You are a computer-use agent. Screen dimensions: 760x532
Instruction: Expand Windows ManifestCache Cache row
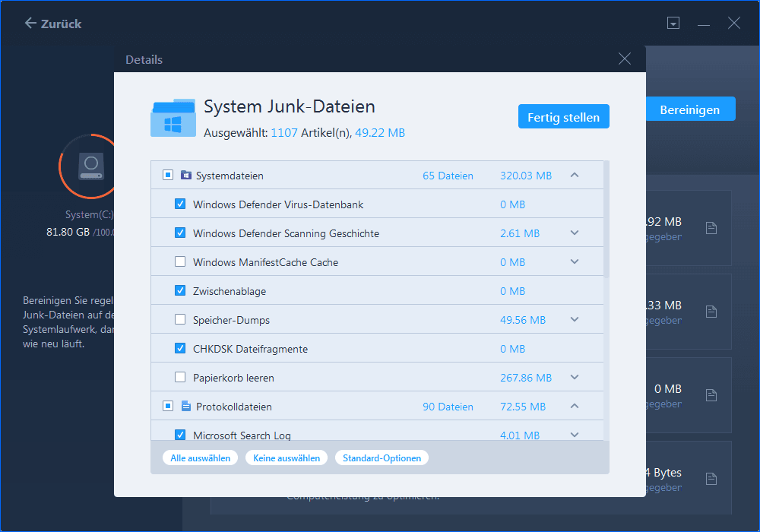click(575, 261)
